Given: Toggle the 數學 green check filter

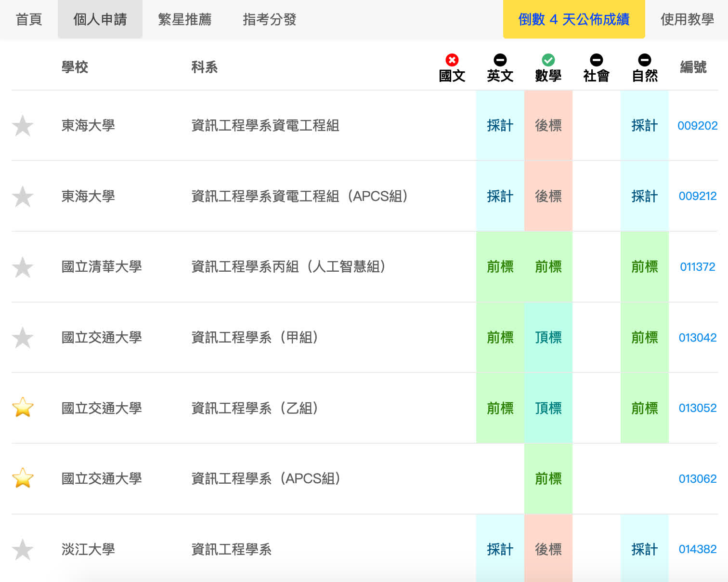Looking at the screenshot, I should (x=548, y=60).
